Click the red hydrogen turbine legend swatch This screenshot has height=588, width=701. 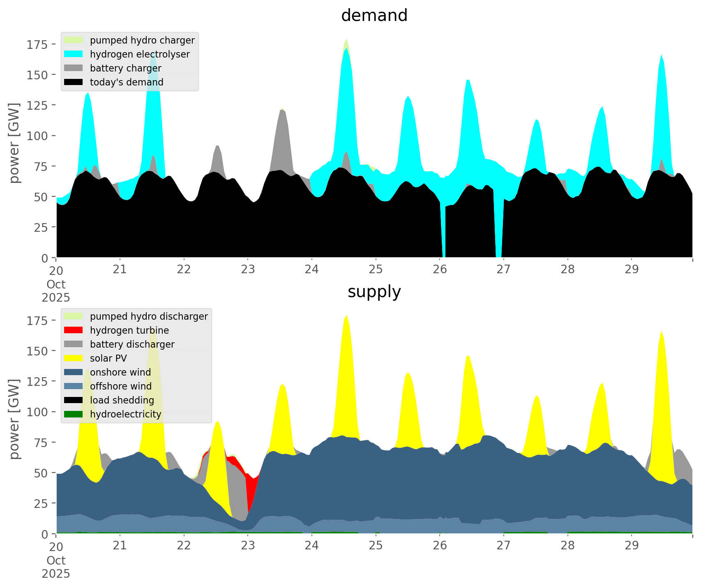tap(74, 330)
